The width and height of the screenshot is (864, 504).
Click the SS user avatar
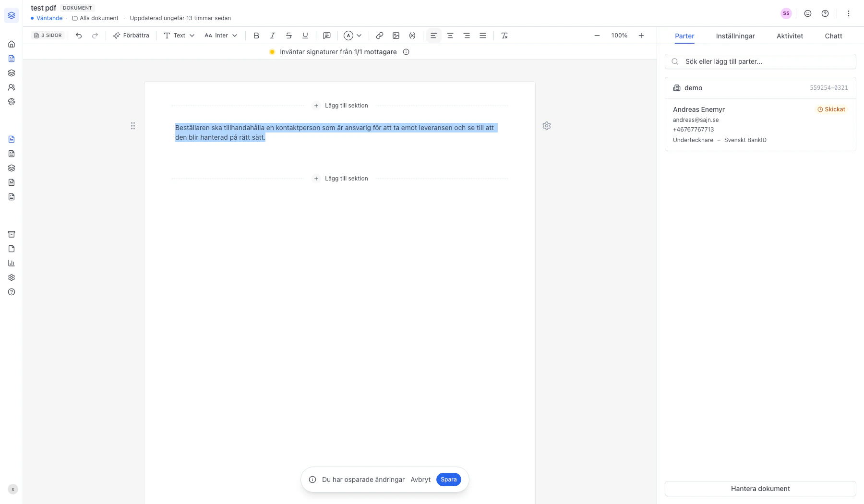pyautogui.click(x=786, y=13)
